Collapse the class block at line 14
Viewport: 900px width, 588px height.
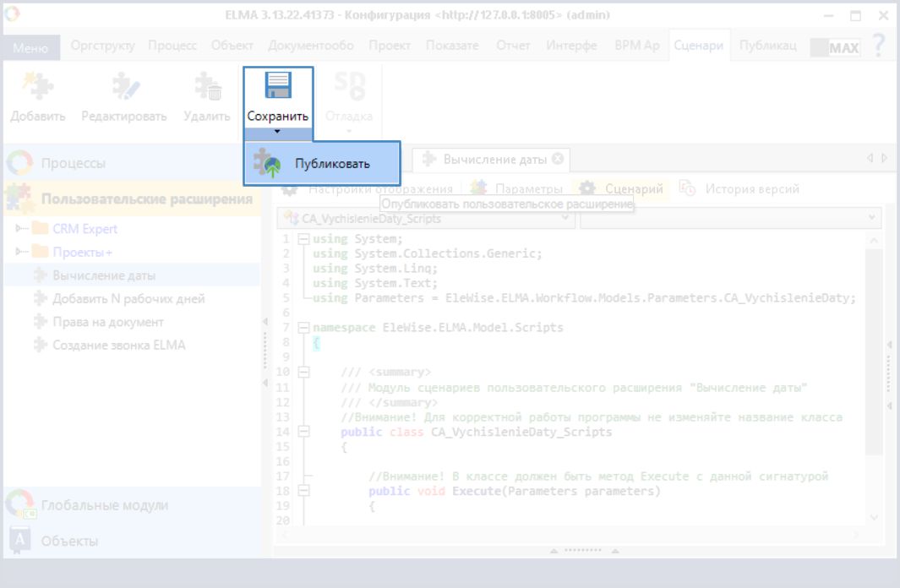303,432
